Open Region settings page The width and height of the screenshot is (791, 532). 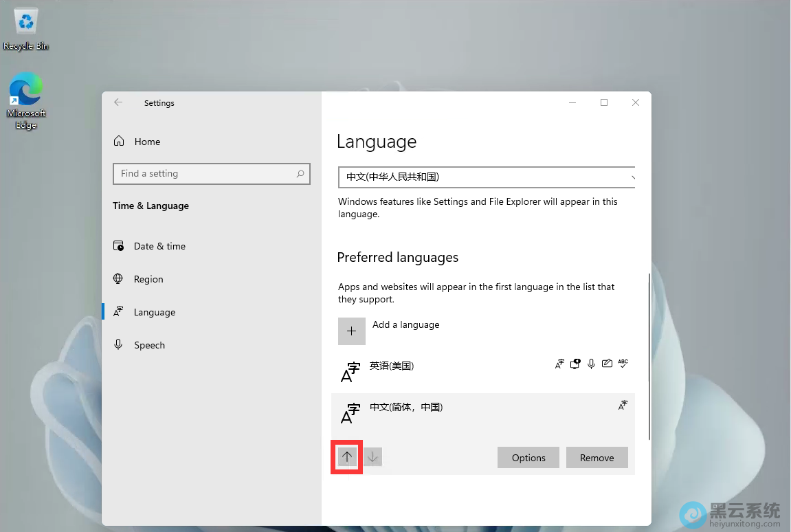(148, 279)
